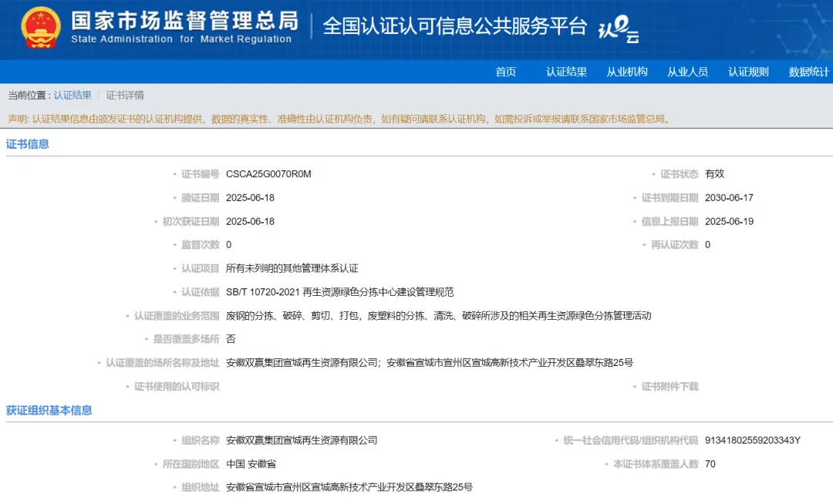Click the 认e云 logo in header
The width and height of the screenshot is (833, 504).
[619, 29]
